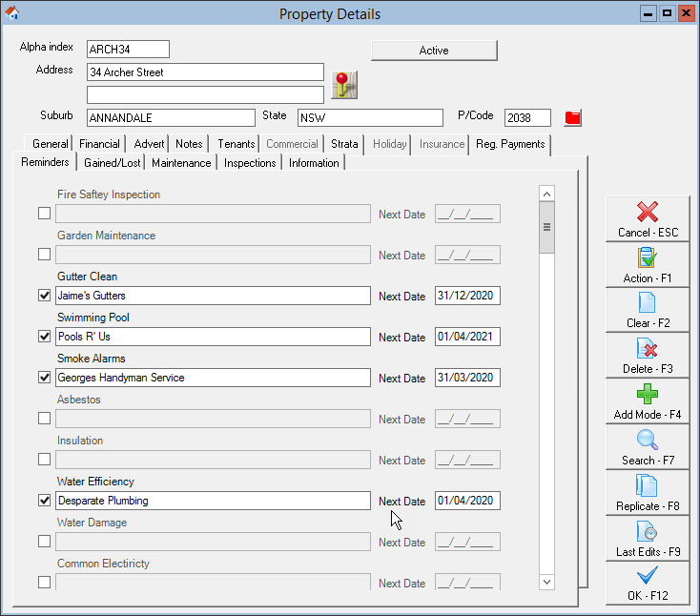This screenshot has height=616, width=700.
Task: Switch to the General tab
Action: click(x=50, y=144)
